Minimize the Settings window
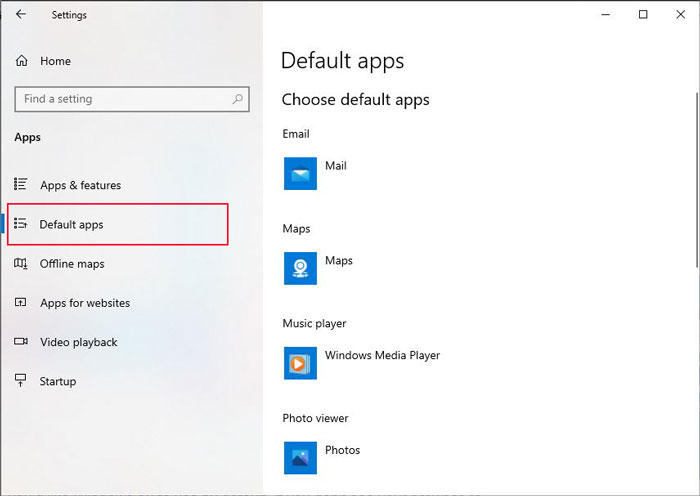Image resolution: width=700 pixels, height=496 pixels. (x=605, y=14)
